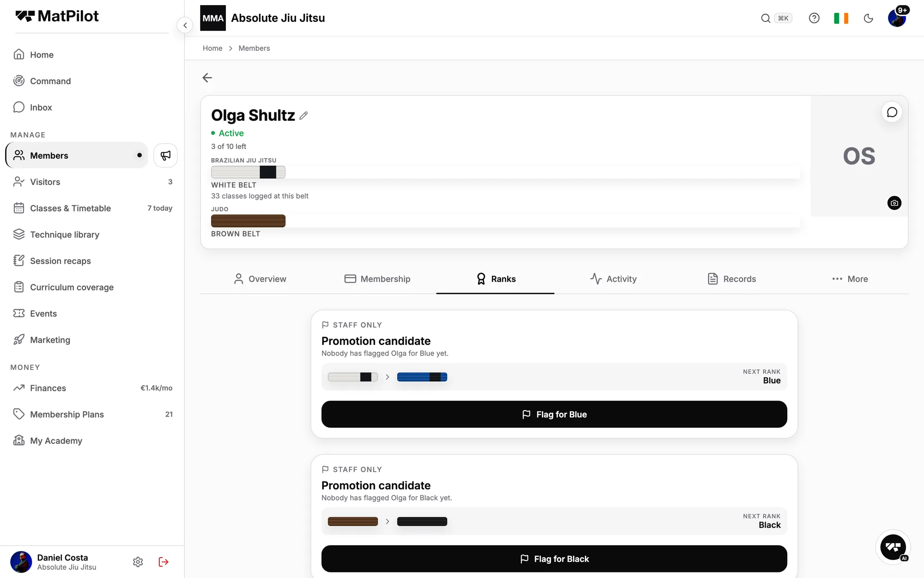
Task: Click the brown Judo belt swatch
Action: 248,221
